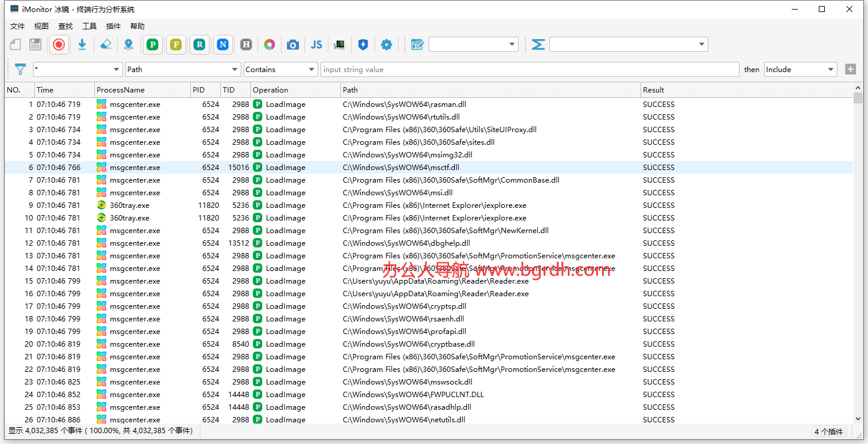868x444 pixels.
Task: Click the red record capture button
Action: [58, 44]
